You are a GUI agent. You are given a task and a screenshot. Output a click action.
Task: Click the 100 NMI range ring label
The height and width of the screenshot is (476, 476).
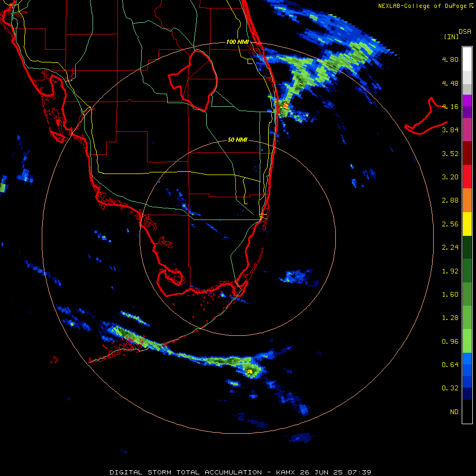click(237, 42)
